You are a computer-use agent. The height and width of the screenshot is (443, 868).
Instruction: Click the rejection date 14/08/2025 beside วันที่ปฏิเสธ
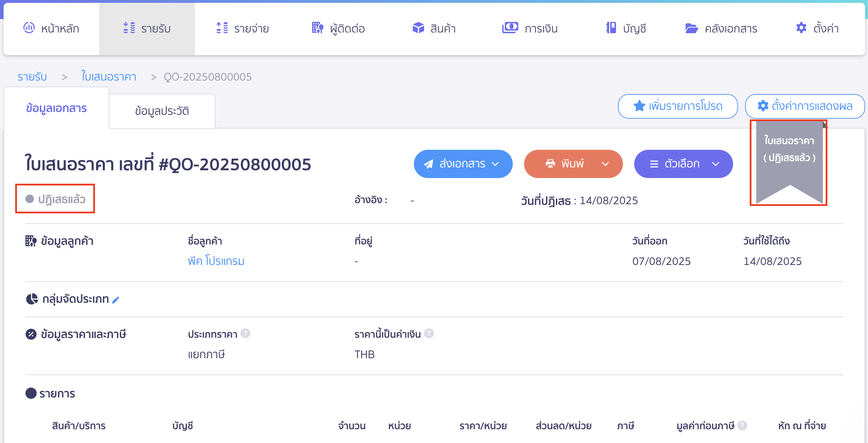(x=609, y=201)
